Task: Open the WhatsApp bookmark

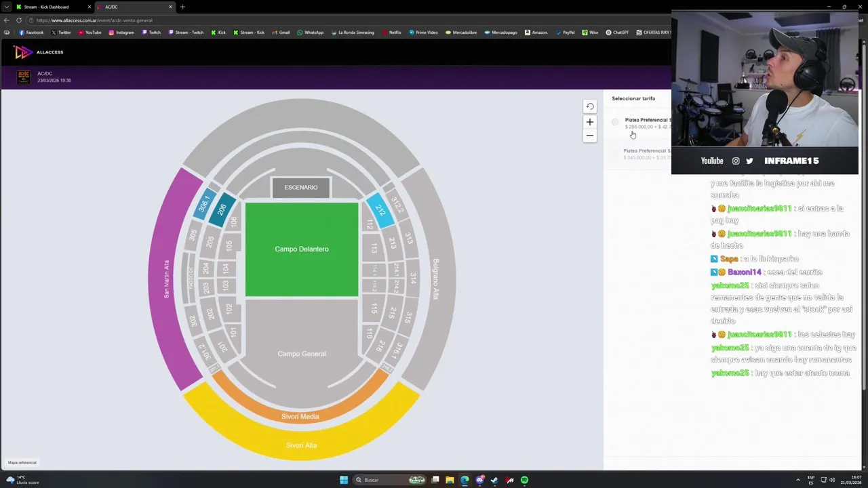Action: coord(311,33)
